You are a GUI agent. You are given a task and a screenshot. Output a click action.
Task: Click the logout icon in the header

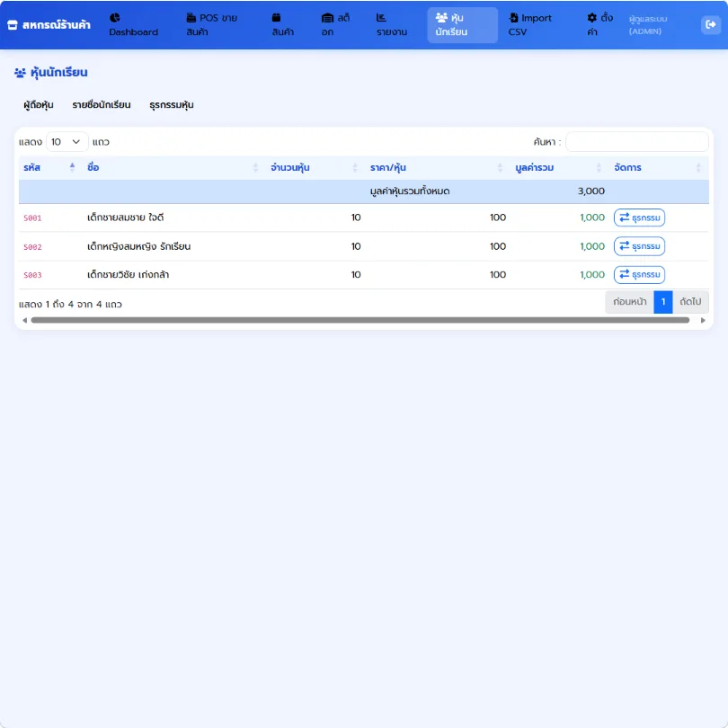710,24
